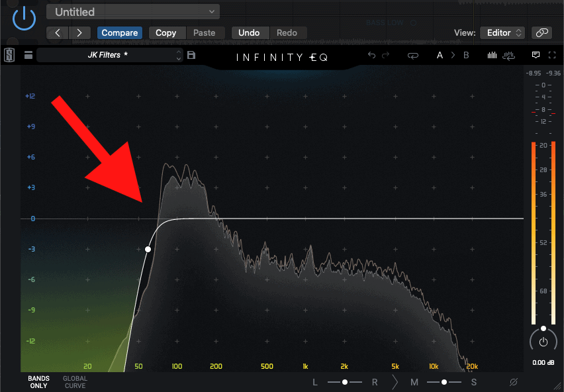
Task: Click the Redo button
Action: click(287, 32)
